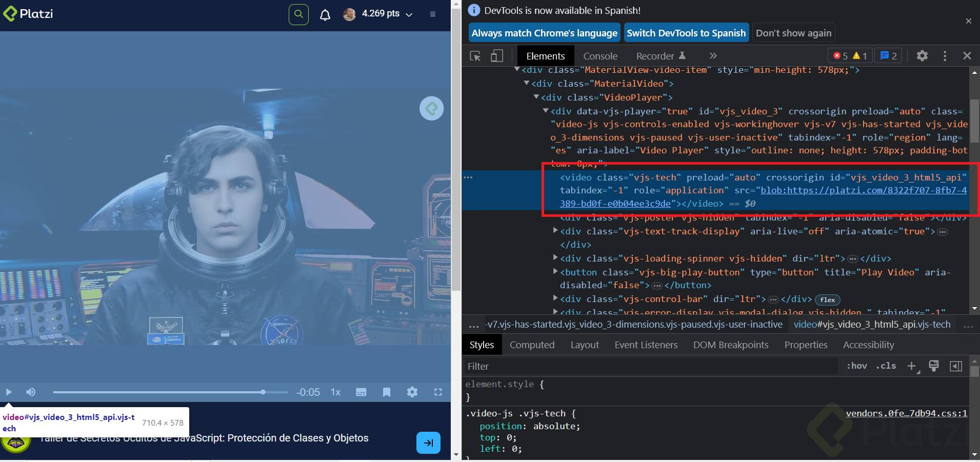980x462 pixels.
Task: Expand the vjs-big-play-button node
Action: tap(555, 272)
